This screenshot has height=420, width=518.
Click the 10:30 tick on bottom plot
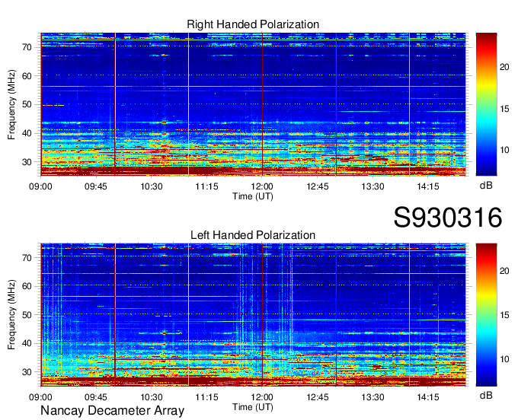(x=152, y=397)
